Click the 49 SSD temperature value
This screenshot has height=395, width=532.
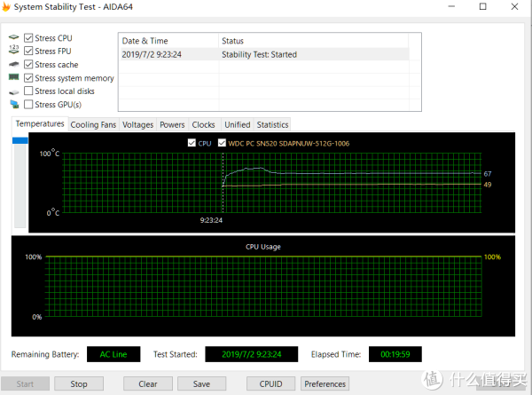488,185
